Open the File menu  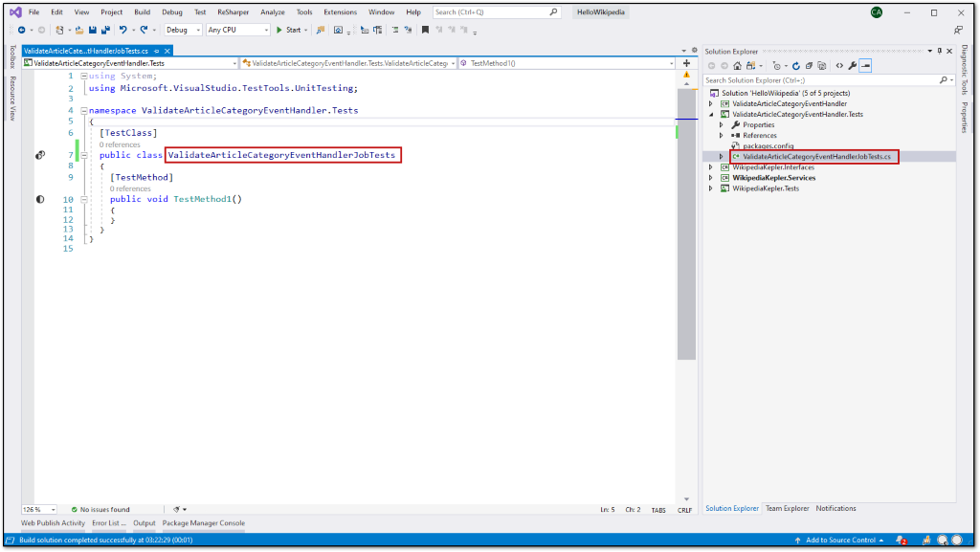point(33,11)
